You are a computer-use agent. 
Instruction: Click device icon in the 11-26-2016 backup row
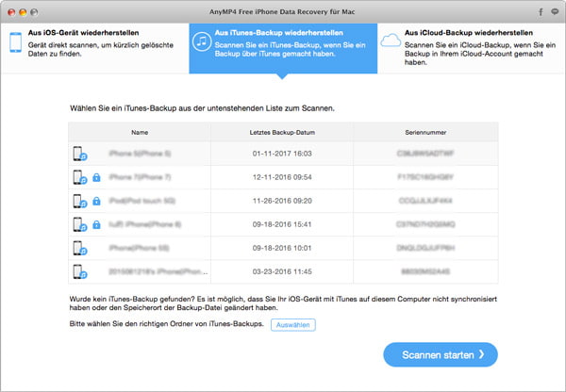point(80,201)
